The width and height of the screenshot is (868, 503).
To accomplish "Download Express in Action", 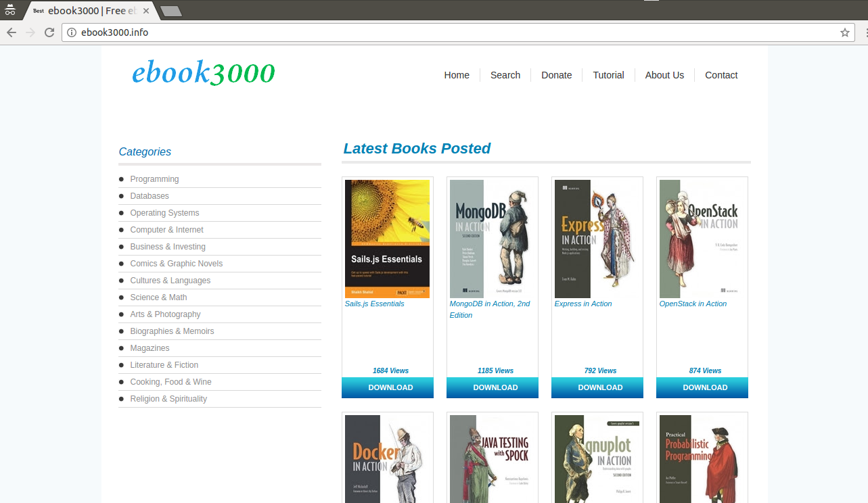I will (x=597, y=387).
